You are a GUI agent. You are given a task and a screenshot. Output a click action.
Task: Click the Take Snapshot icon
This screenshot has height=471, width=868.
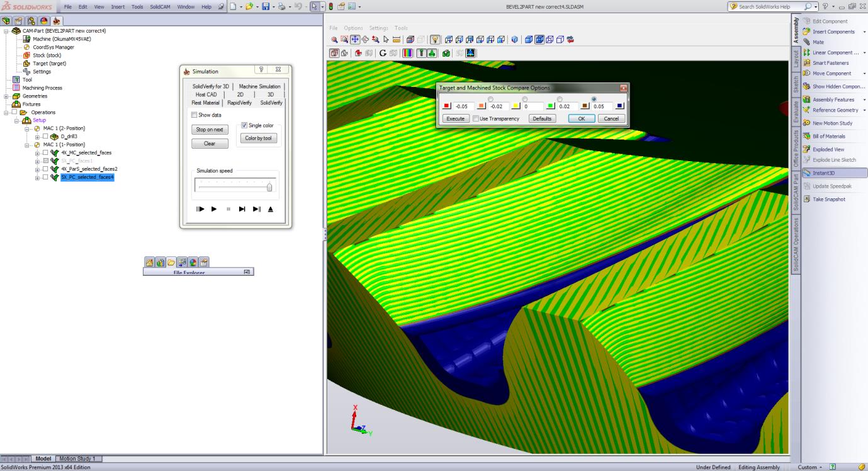tap(807, 199)
